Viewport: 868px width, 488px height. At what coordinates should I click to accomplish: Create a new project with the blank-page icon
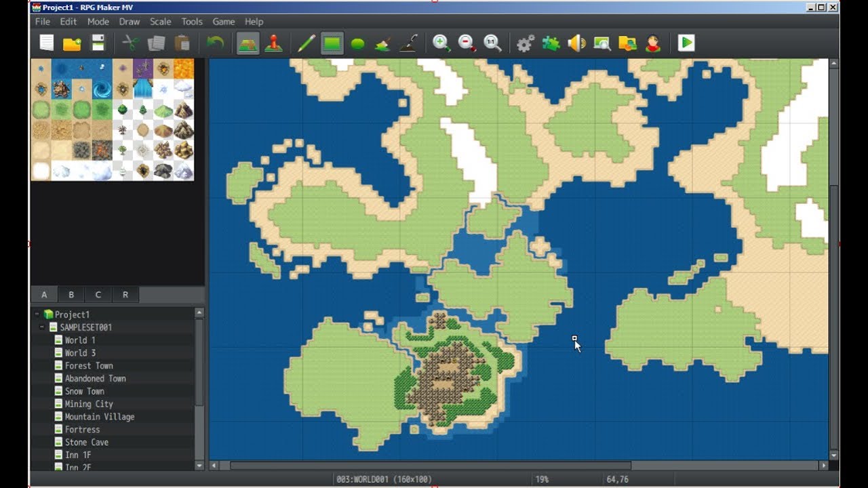tap(46, 43)
